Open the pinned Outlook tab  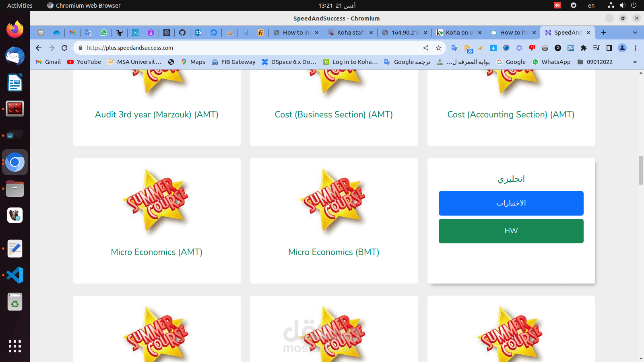coord(198,33)
